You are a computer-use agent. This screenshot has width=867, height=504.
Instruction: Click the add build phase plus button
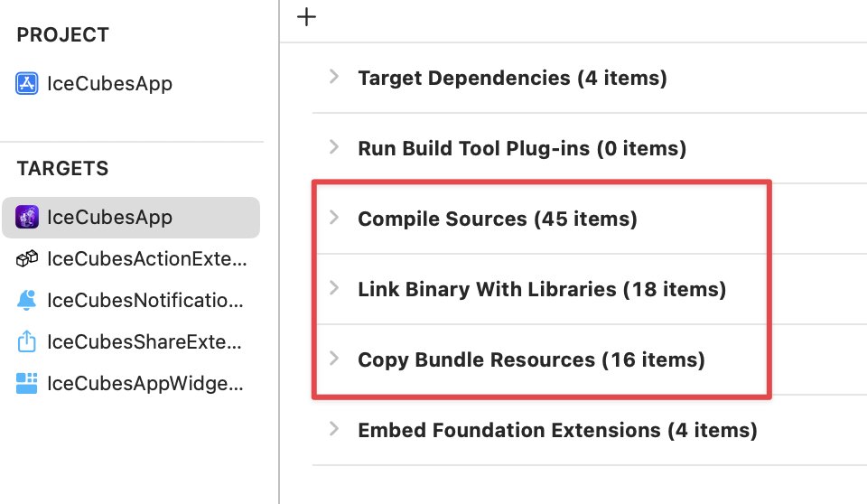click(x=307, y=17)
